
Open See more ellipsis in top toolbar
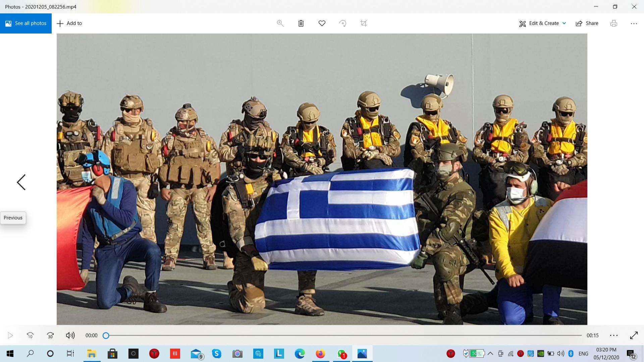[x=634, y=23]
